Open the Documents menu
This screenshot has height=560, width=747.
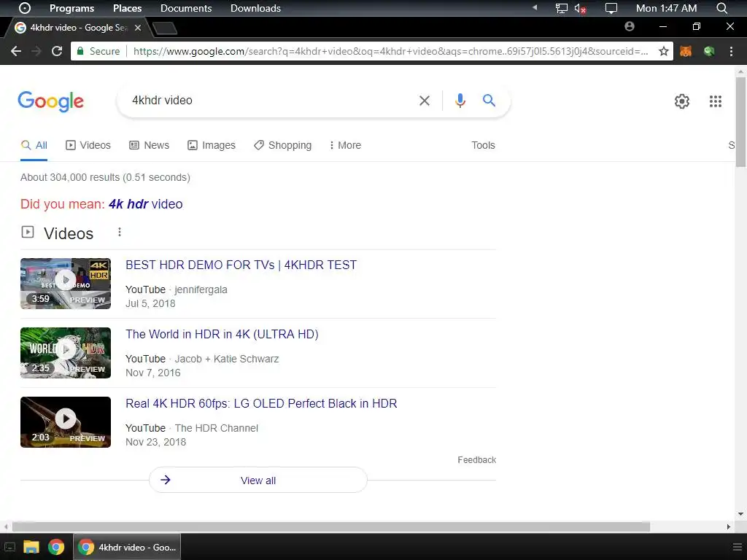186,8
